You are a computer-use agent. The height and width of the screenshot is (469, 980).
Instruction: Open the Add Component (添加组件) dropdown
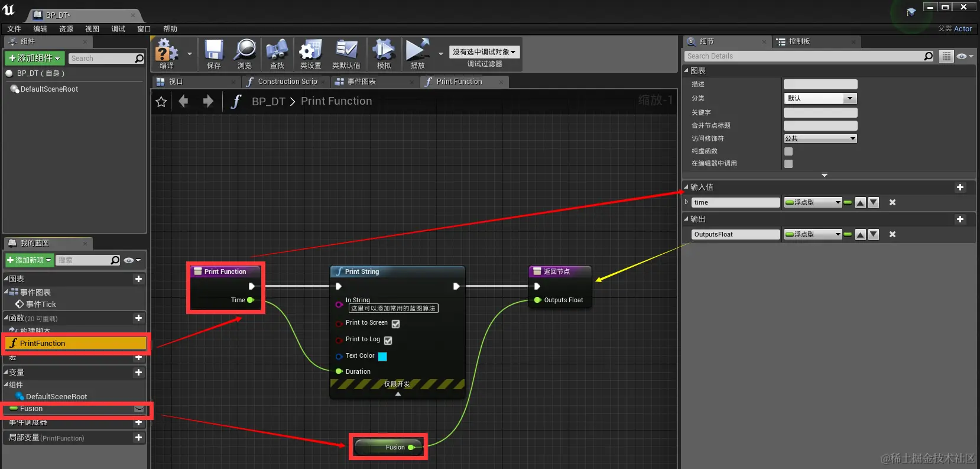34,58
